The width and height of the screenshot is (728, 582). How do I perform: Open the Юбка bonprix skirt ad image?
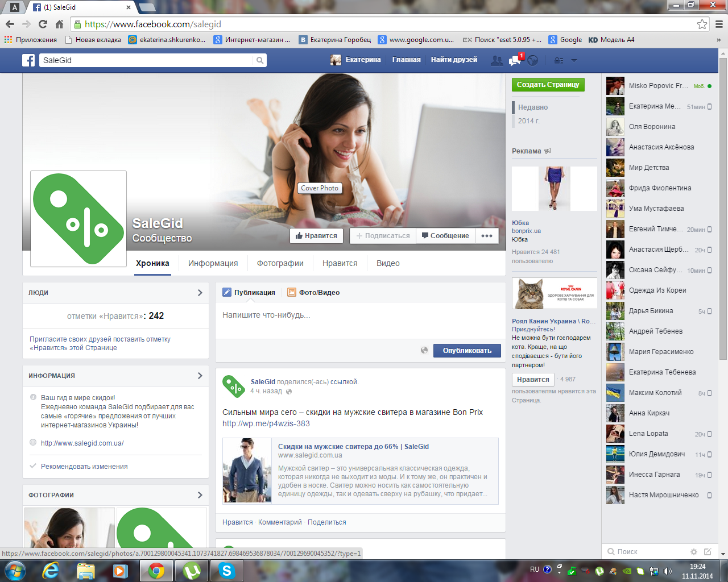555,189
